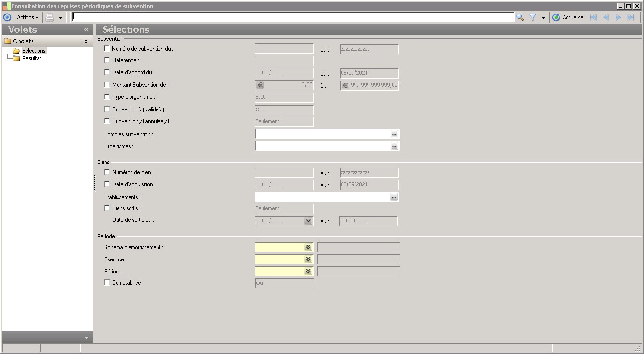Click the Organismes text field
This screenshot has width=644, height=354.
tap(322, 146)
